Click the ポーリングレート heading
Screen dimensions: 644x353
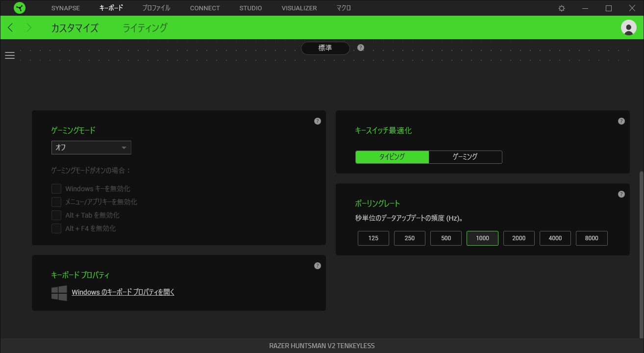pos(377,203)
